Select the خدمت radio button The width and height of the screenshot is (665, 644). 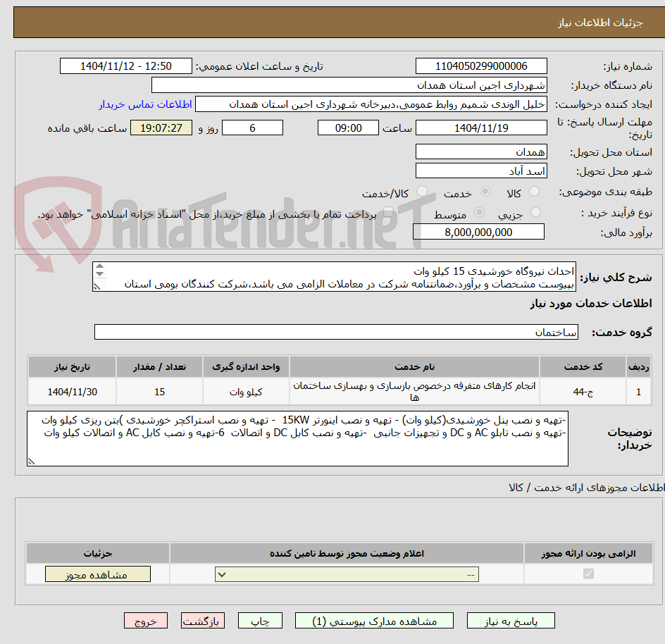[x=485, y=192]
